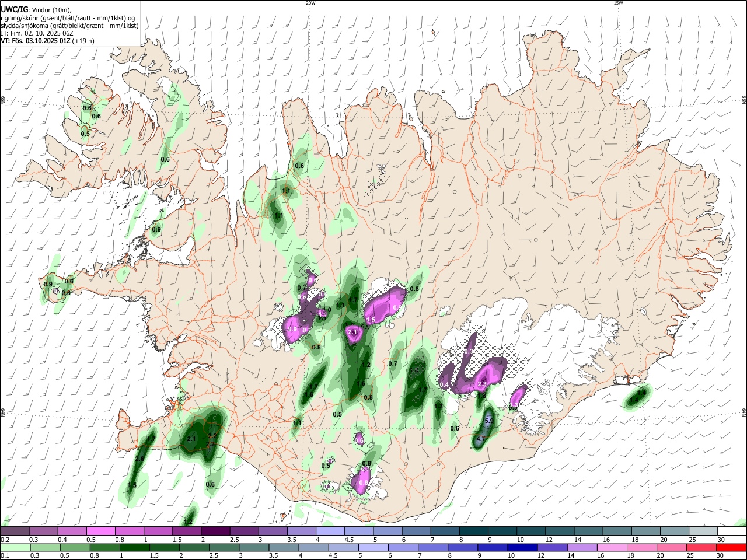Select the pale green 0.1–0.3 swatch in lower scale
747x560 pixels.
tap(15, 548)
